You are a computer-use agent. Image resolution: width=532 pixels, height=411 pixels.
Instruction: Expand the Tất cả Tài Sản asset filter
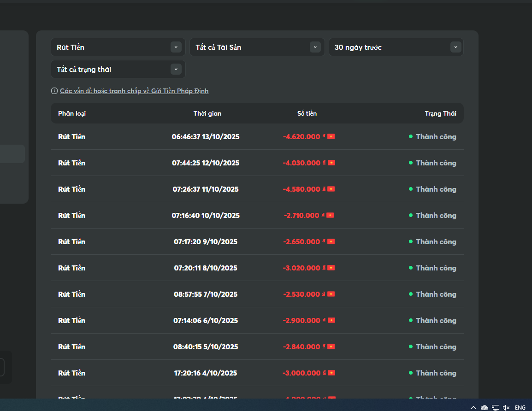(x=257, y=47)
